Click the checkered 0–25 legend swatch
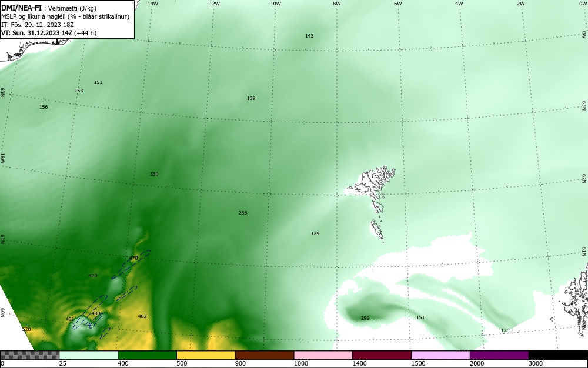 tap(29, 355)
